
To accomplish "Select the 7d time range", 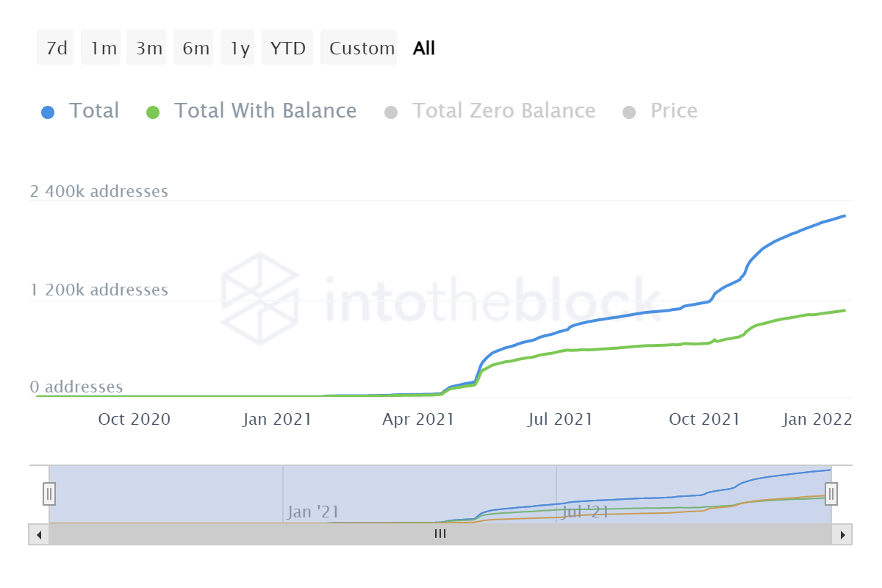I will (56, 48).
